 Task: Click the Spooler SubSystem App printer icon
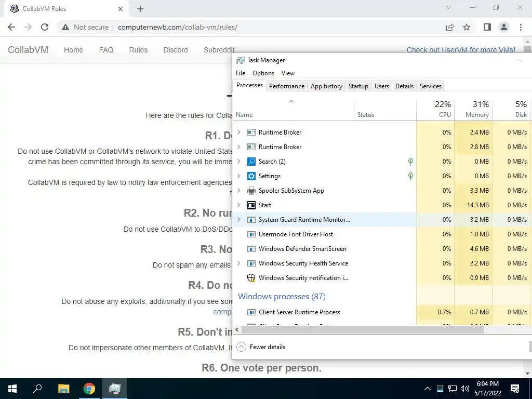point(251,191)
